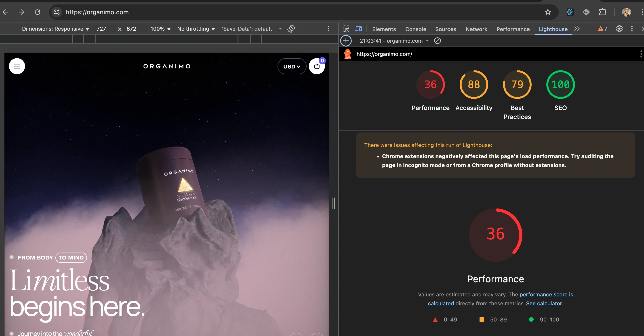Clear all Lighthouse reports icon
The image size is (644, 336).
438,41
